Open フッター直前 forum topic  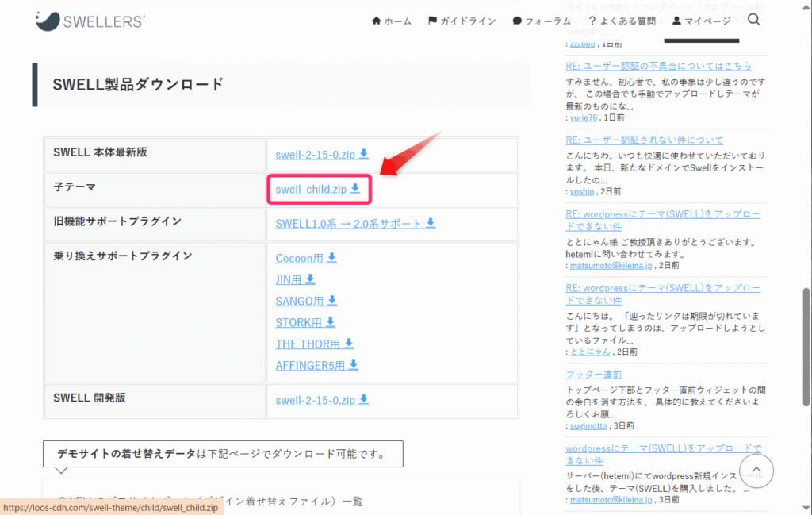593,374
